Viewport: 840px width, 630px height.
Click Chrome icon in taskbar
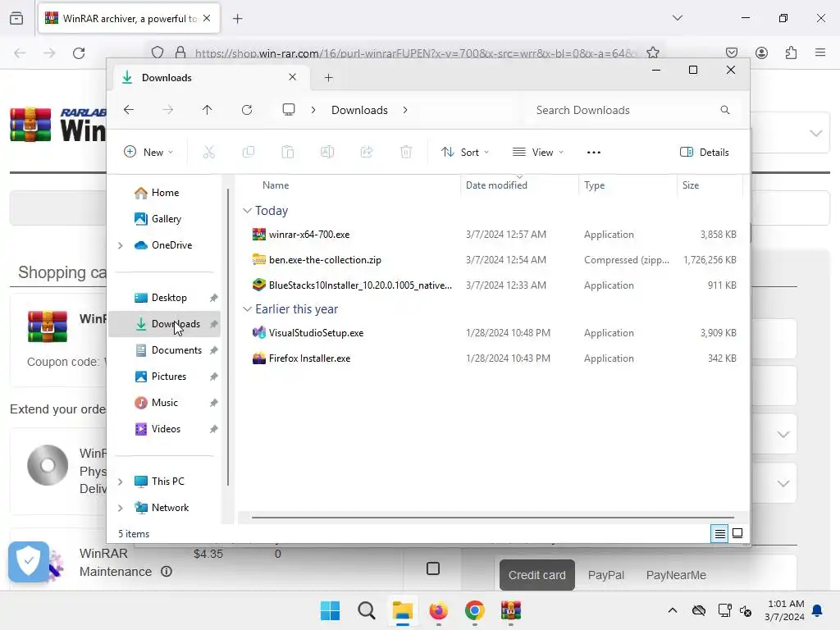point(475,610)
